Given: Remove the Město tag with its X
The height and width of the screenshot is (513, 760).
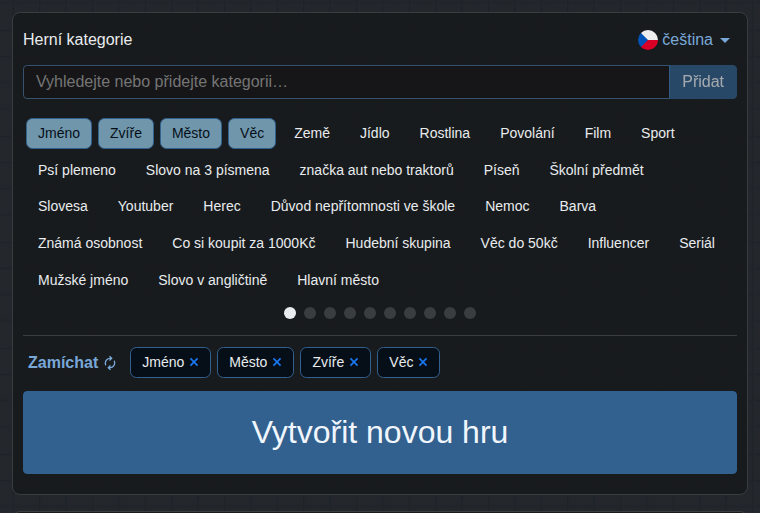Looking at the screenshot, I should 277,362.
